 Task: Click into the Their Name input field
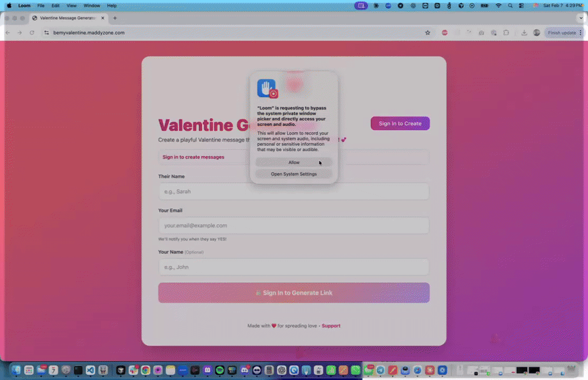point(293,191)
